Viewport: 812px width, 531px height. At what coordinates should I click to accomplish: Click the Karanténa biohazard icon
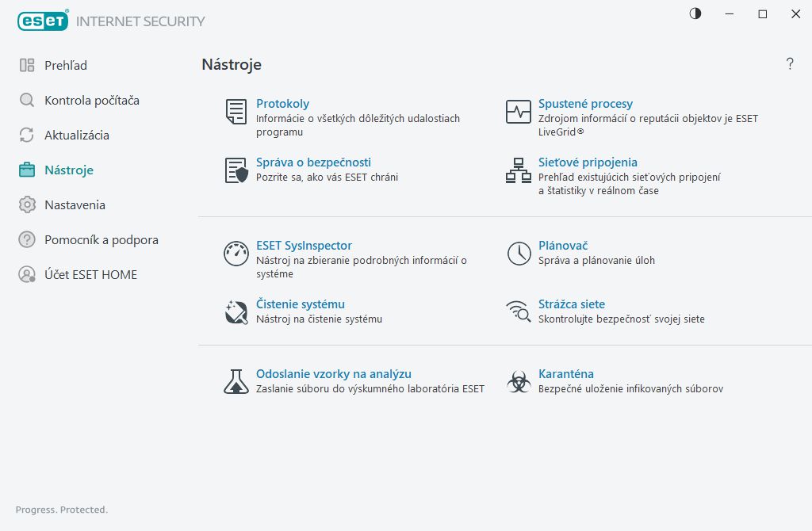point(519,382)
